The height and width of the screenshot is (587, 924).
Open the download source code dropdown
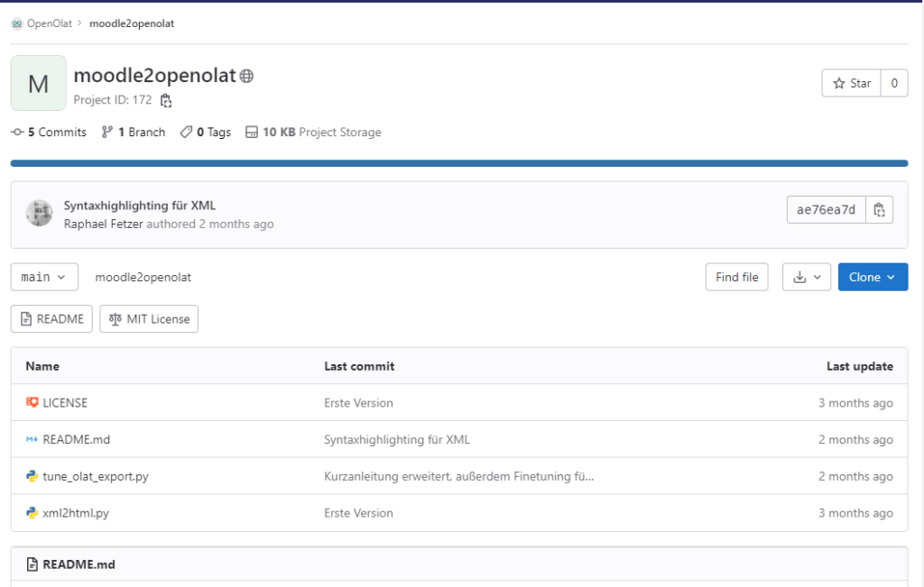tap(807, 277)
